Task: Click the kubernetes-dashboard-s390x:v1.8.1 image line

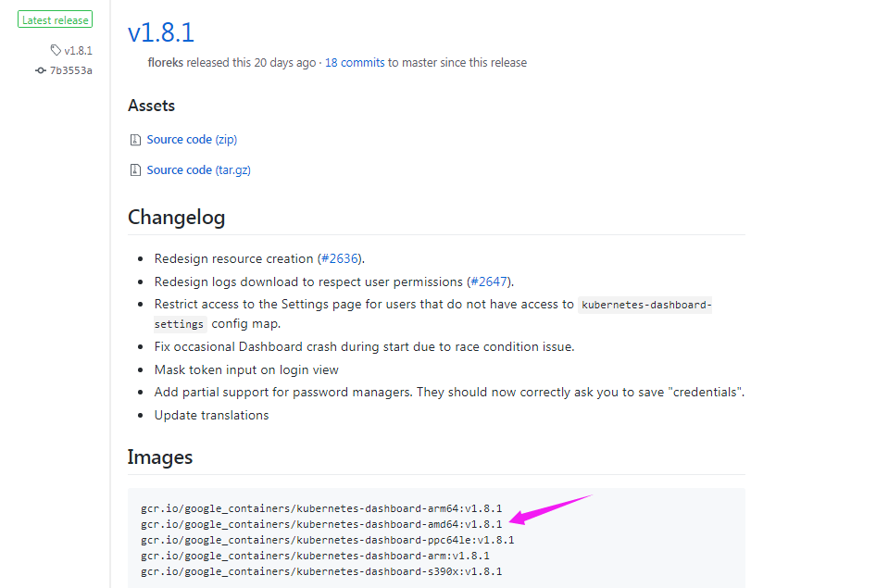Action: tap(321, 571)
